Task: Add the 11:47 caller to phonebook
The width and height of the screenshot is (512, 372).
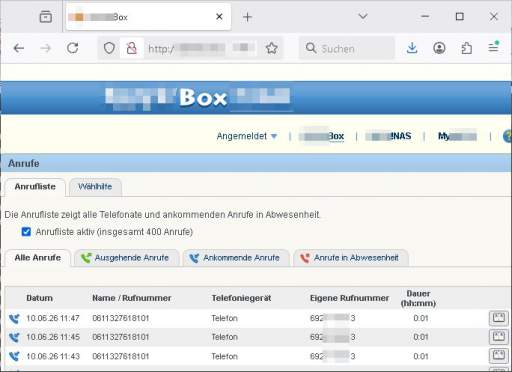Action: coord(498,318)
